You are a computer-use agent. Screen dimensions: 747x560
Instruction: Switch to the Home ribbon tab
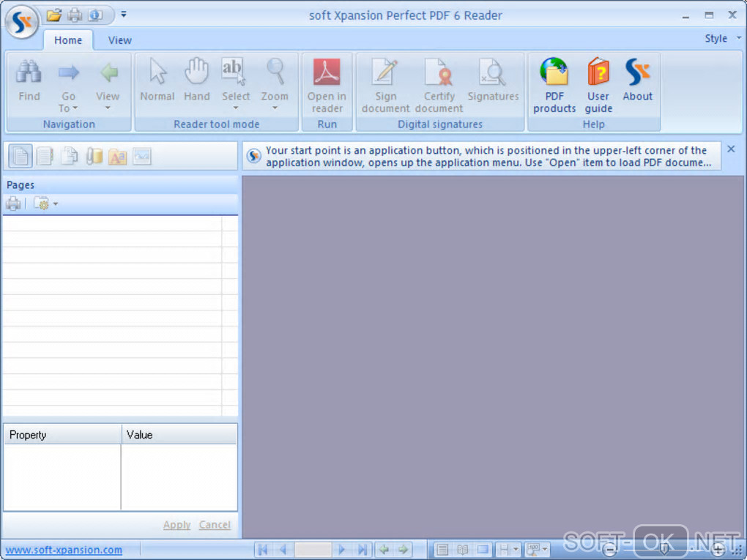click(x=68, y=40)
